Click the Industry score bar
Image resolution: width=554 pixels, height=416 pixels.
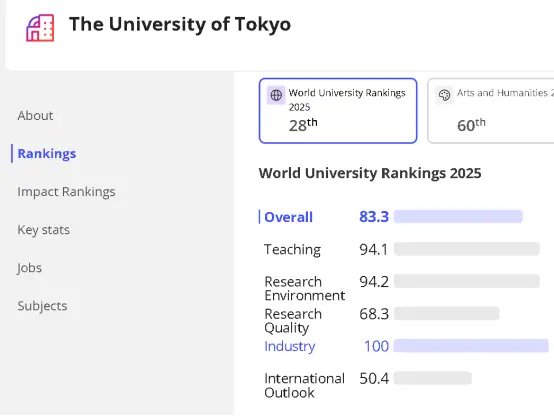pyautogui.click(x=471, y=346)
